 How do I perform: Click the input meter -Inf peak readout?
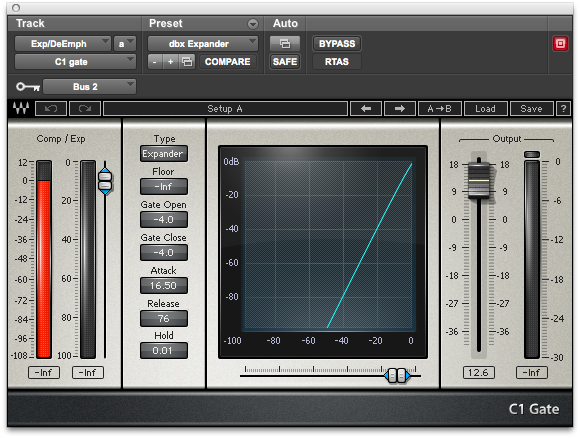44,373
